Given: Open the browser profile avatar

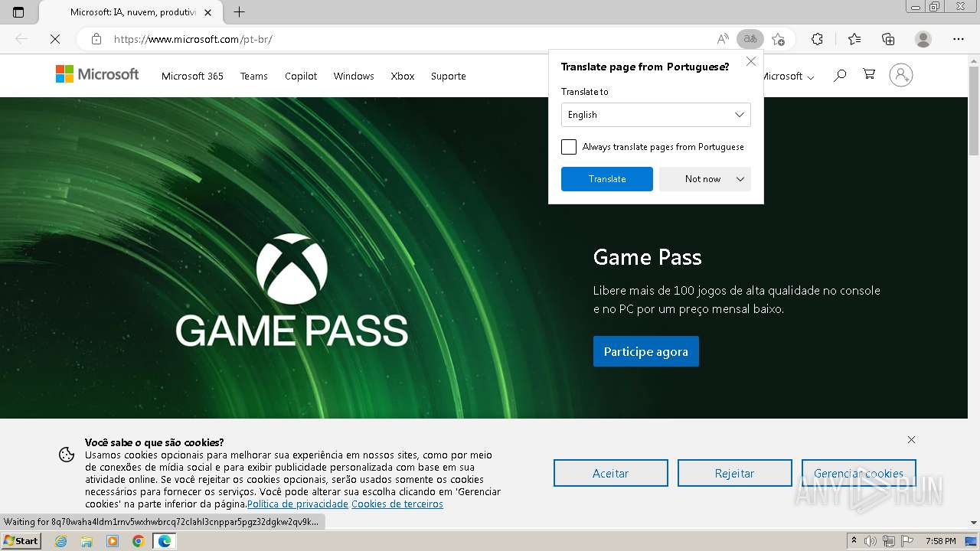Looking at the screenshot, I should coord(923,39).
